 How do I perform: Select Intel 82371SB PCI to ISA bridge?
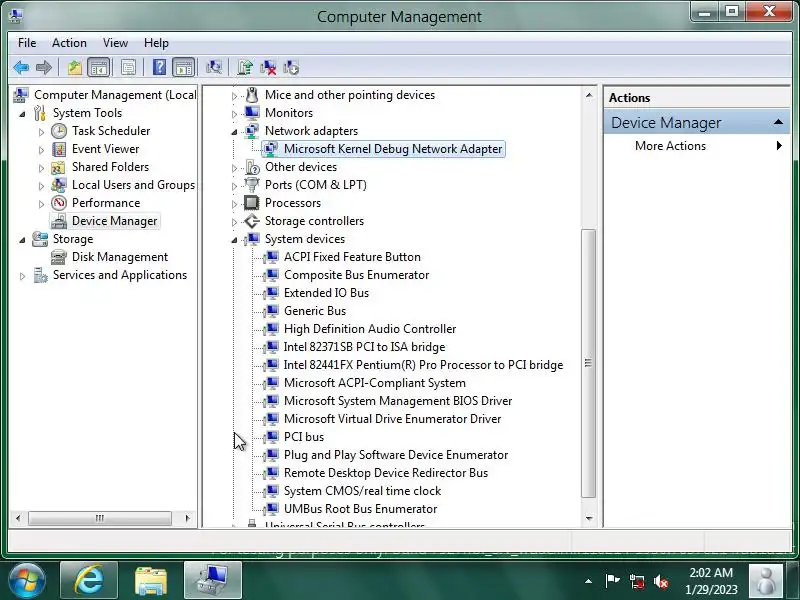pyautogui.click(x=364, y=347)
